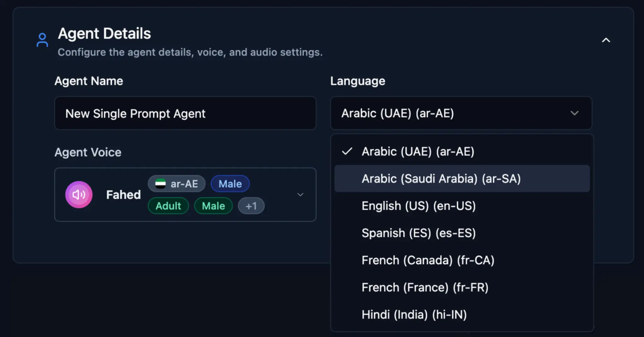644x337 pixels.
Task: Click the Agent Name input field
Action: point(185,113)
